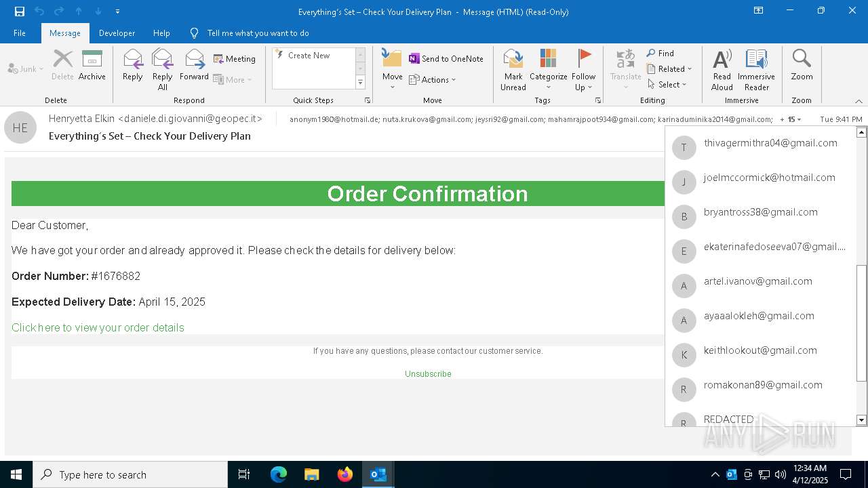Open the volume control in the tray

pos(781,474)
